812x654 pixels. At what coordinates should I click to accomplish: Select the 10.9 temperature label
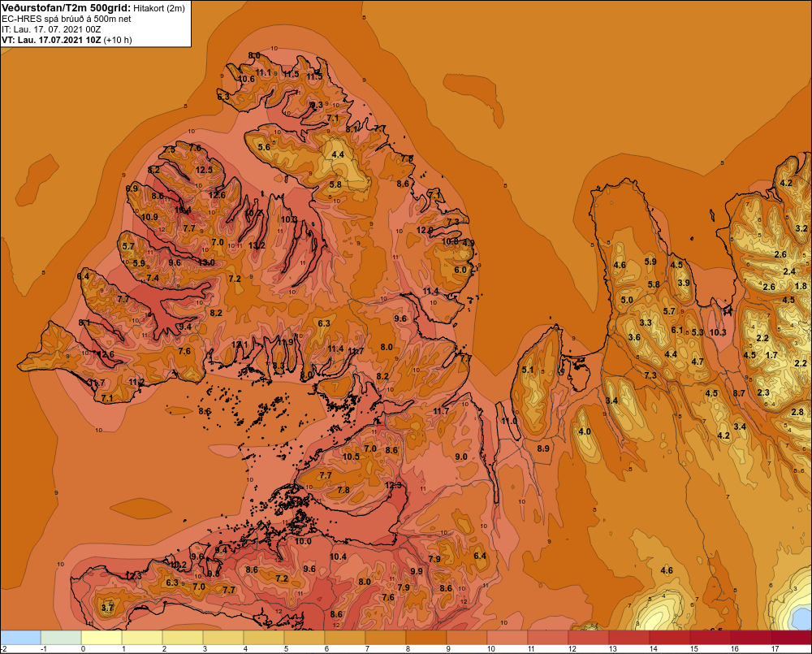(x=149, y=217)
